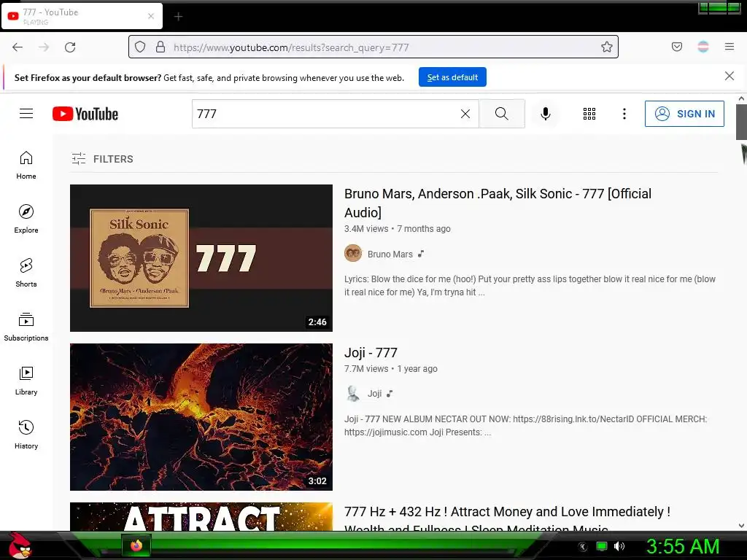Open the Save to Pocket icon
Image resolution: width=747 pixels, height=560 pixels.
676,47
